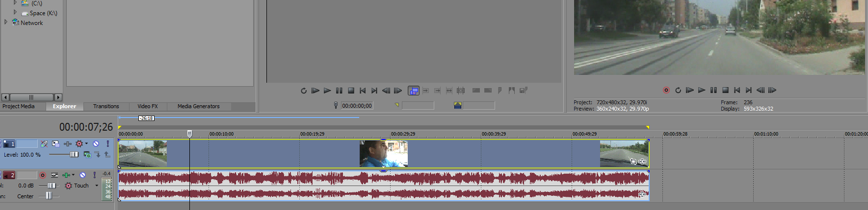Image resolution: width=868 pixels, height=210 pixels.
Task: Toggle Bypass Motion Blur on video track 1
Action: pos(44,144)
